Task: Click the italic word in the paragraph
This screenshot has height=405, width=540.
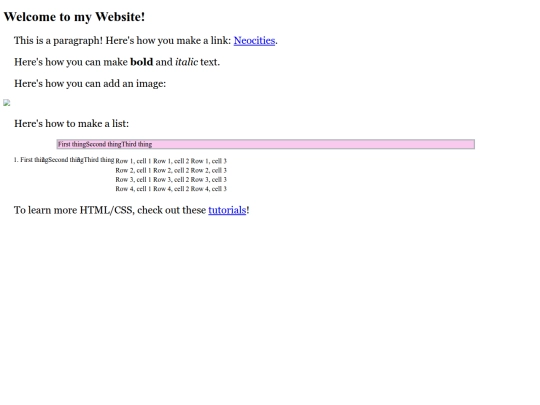Action: [186, 62]
